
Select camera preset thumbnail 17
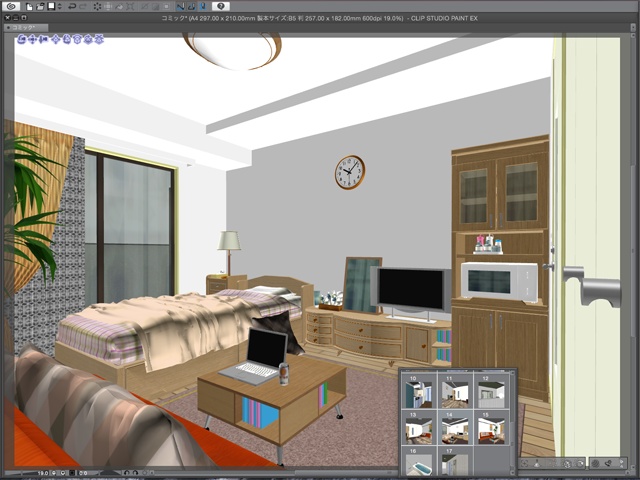pos(455,462)
